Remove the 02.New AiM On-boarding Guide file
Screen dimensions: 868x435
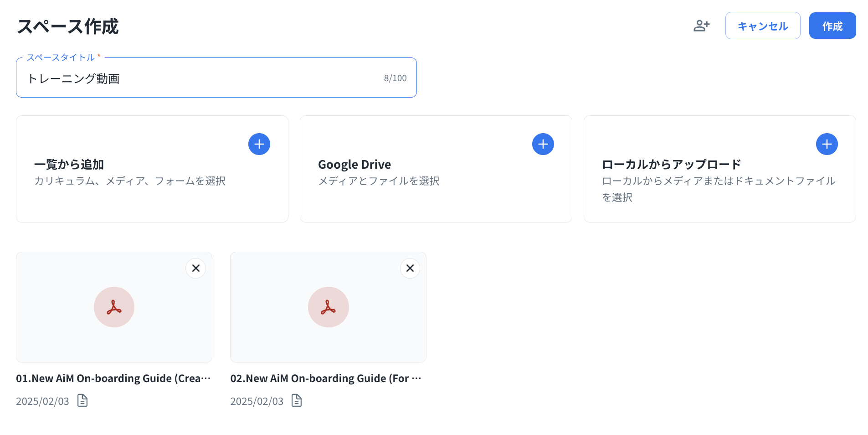410,268
